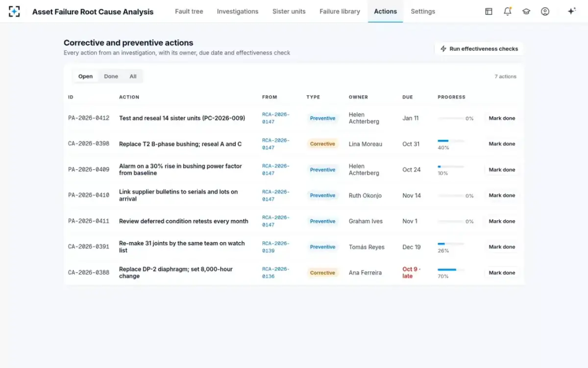Open the Investigations tab
Image resolution: width=588 pixels, height=368 pixels.
pyautogui.click(x=238, y=11)
